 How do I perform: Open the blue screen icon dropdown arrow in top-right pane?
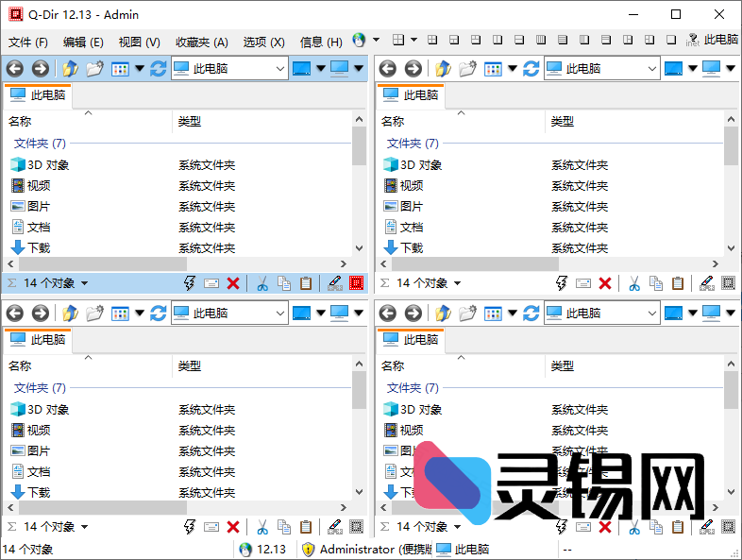(692, 69)
